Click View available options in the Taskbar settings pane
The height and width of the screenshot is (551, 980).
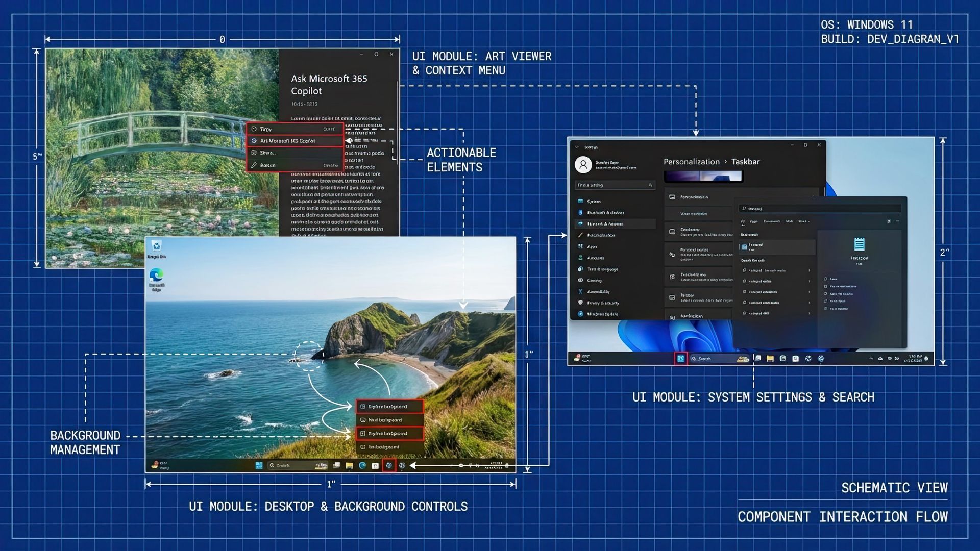click(694, 213)
